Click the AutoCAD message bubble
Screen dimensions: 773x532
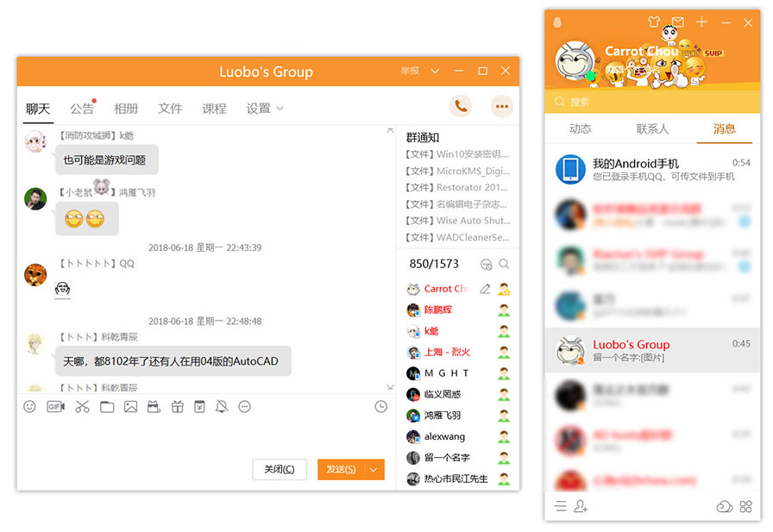tap(173, 361)
